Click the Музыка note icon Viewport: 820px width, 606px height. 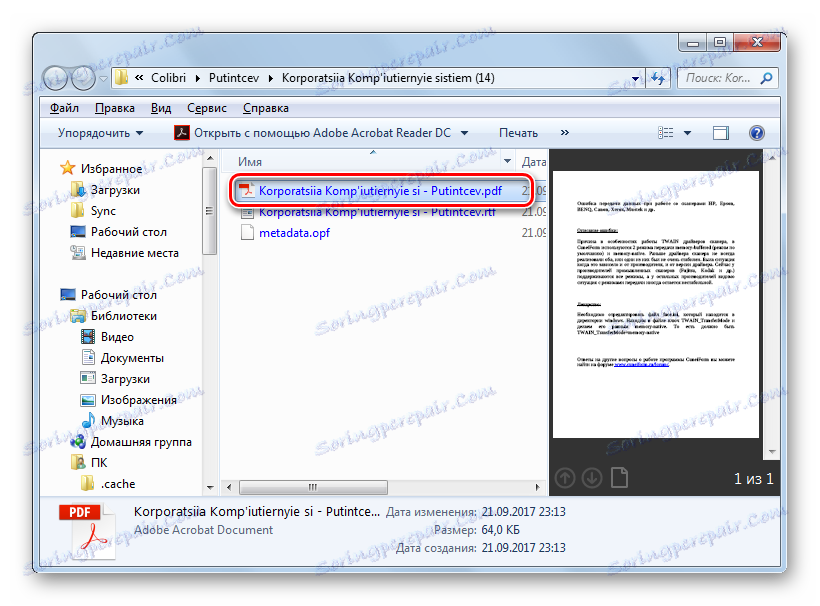point(88,420)
